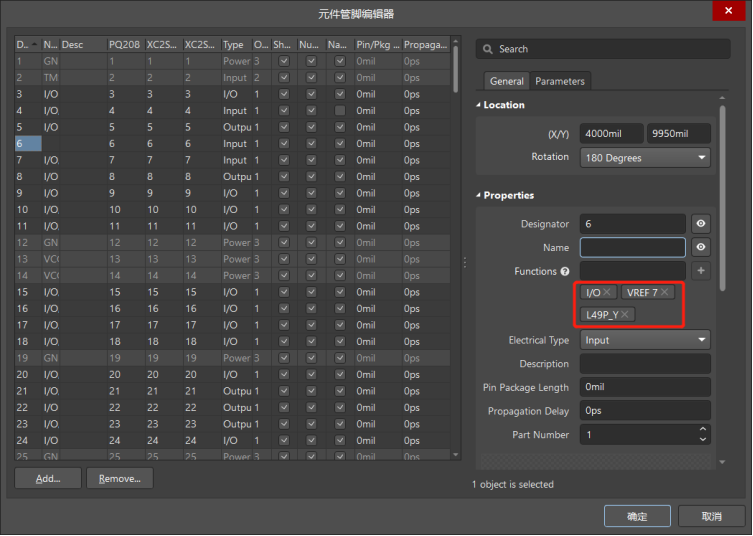Click the plus icon next to Functions
Screen dimensions: 753x536
pos(702,271)
